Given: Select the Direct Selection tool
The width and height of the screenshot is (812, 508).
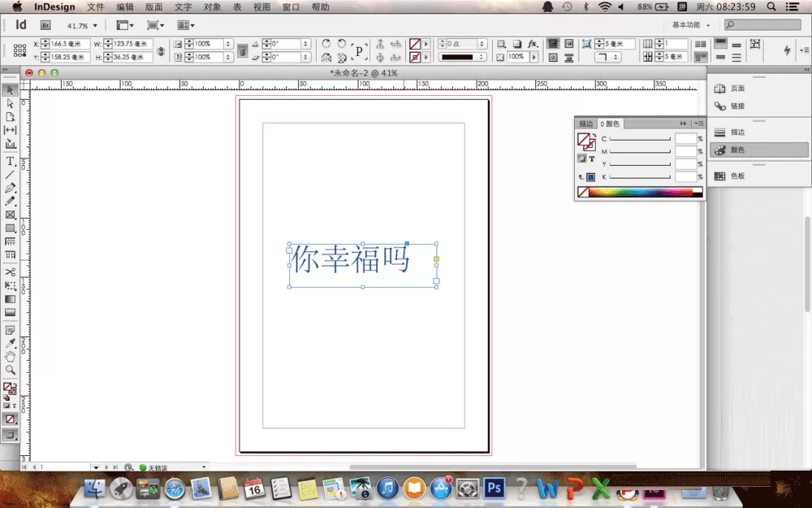Looking at the screenshot, I should point(10,104).
